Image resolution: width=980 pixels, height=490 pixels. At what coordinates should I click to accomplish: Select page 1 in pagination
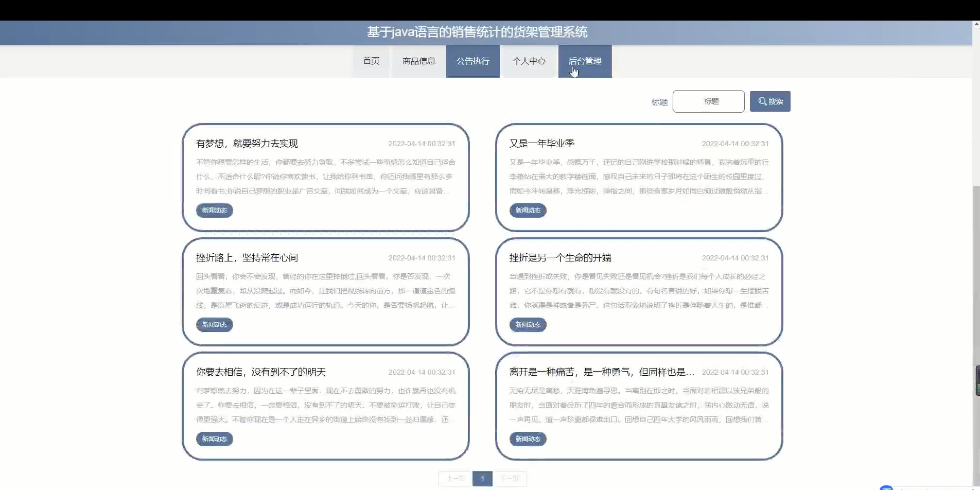[482, 479]
